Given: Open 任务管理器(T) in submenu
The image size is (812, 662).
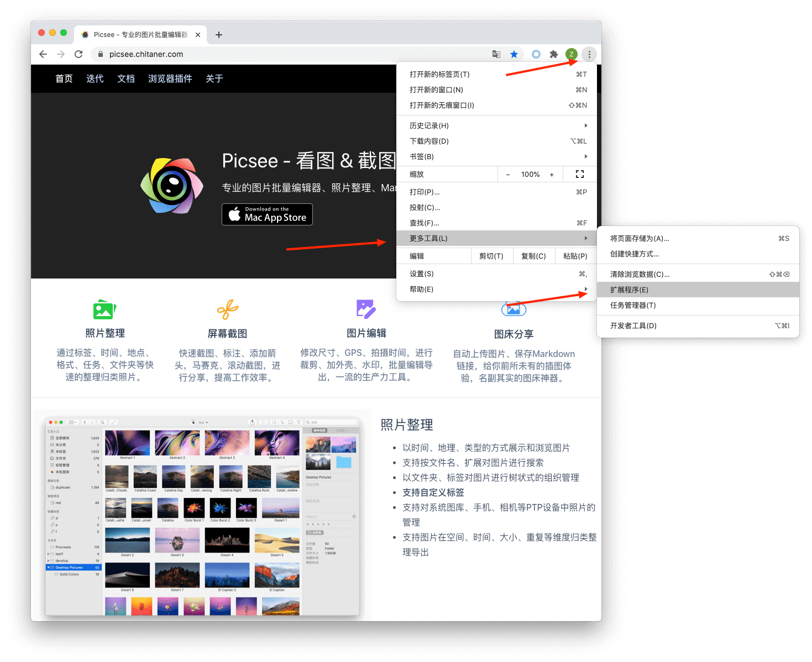Looking at the screenshot, I should [698, 305].
